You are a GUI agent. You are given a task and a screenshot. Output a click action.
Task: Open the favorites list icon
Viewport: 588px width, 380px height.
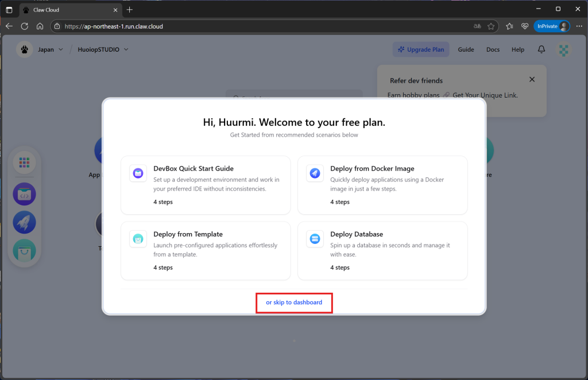point(509,26)
